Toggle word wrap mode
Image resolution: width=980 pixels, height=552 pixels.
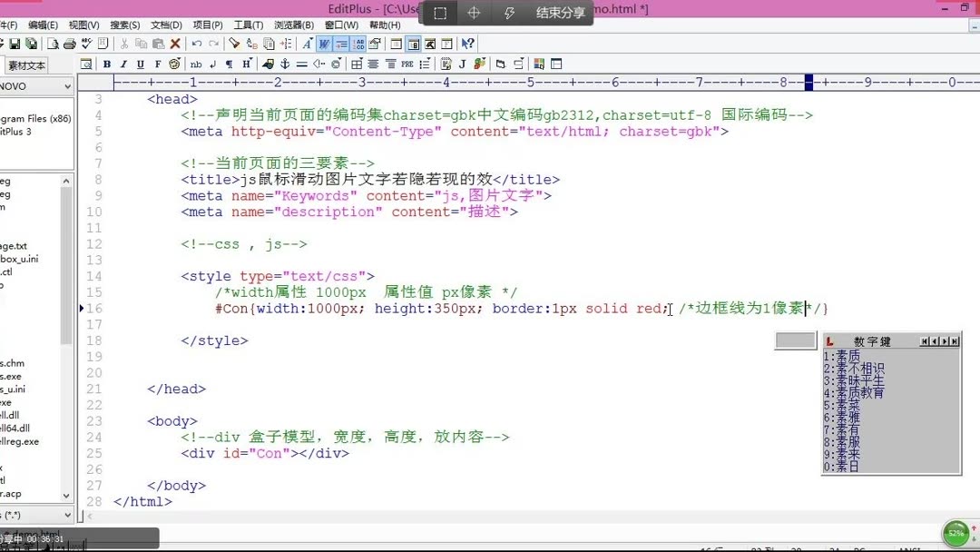pyautogui.click(x=324, y=43)
